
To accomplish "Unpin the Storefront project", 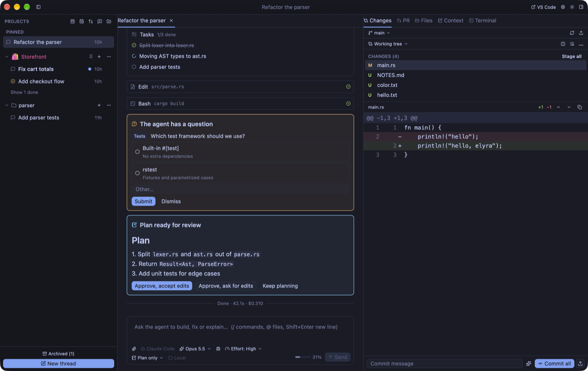I will click(91, 56).
